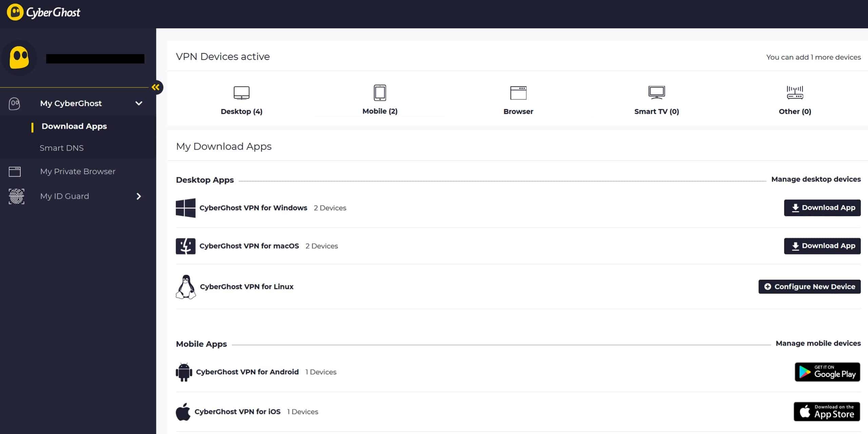Download App for macOS

822,246
